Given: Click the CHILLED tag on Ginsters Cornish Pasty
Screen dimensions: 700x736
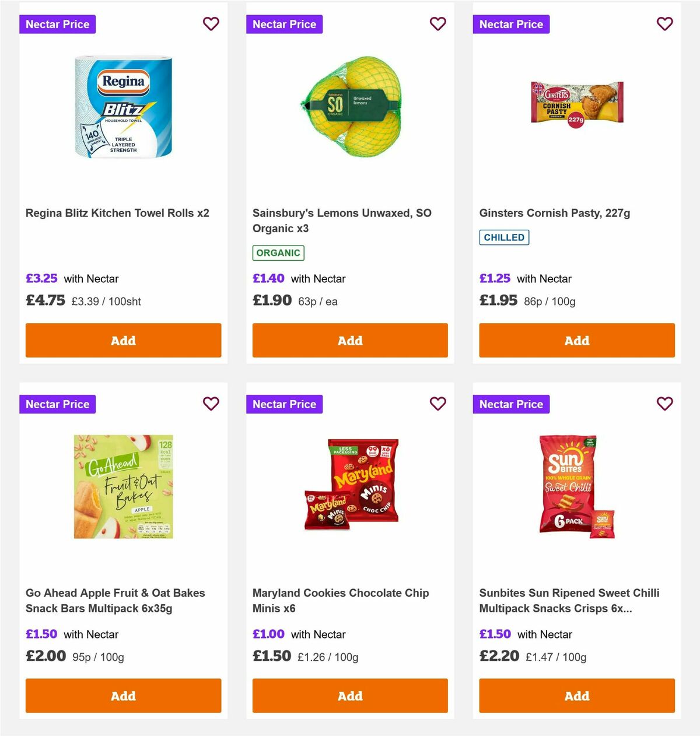Looking at the screenshot, I should [504, 237].
